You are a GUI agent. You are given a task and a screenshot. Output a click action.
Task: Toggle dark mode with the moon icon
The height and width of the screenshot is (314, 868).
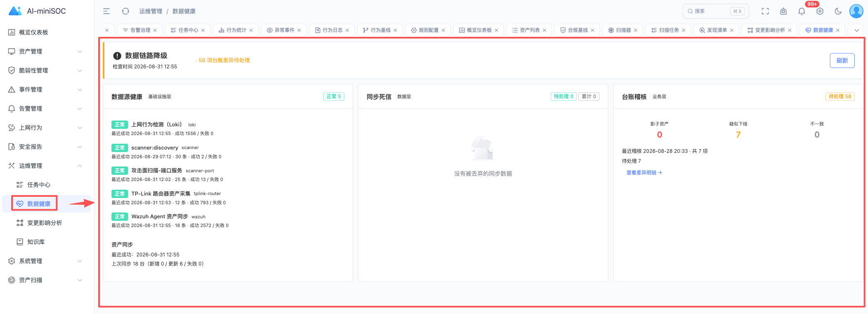(x=838, y=11)
